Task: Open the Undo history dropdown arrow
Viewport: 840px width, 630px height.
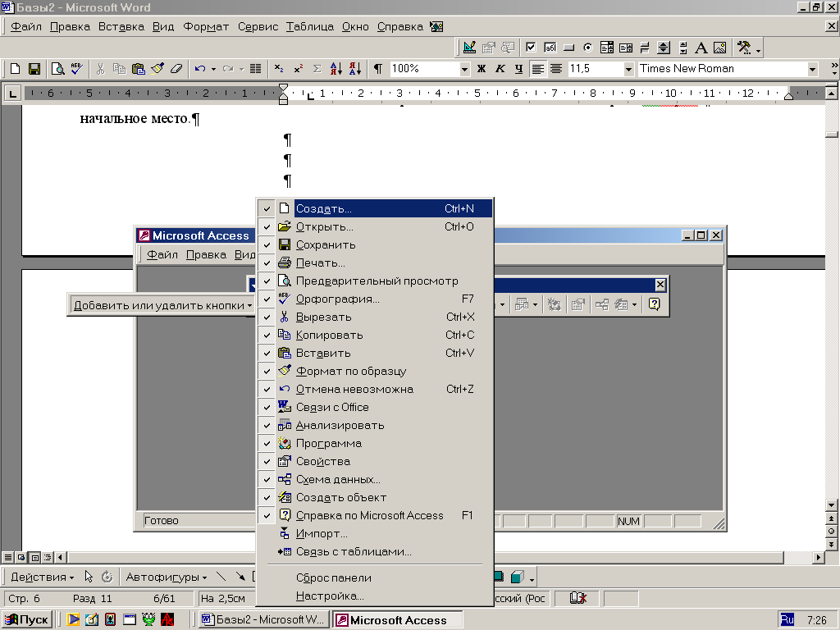Action: pos(213,69)
